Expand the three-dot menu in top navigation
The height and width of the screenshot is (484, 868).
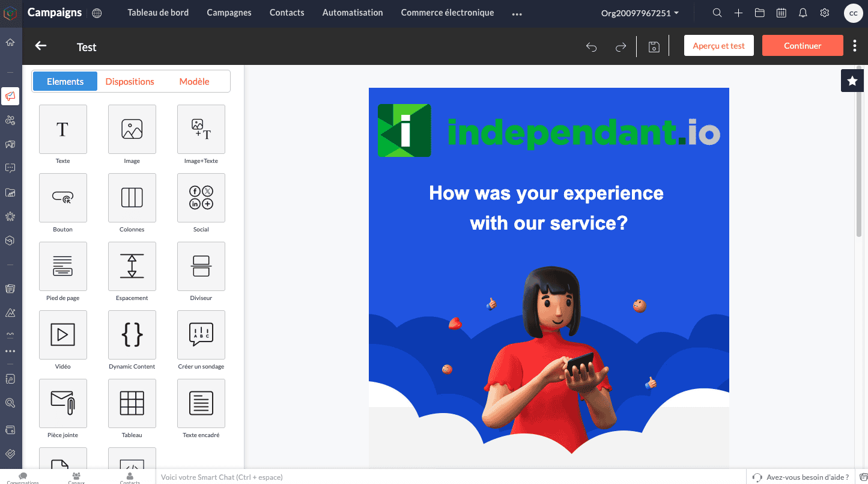pyautogui.click(x=517, y=13)
